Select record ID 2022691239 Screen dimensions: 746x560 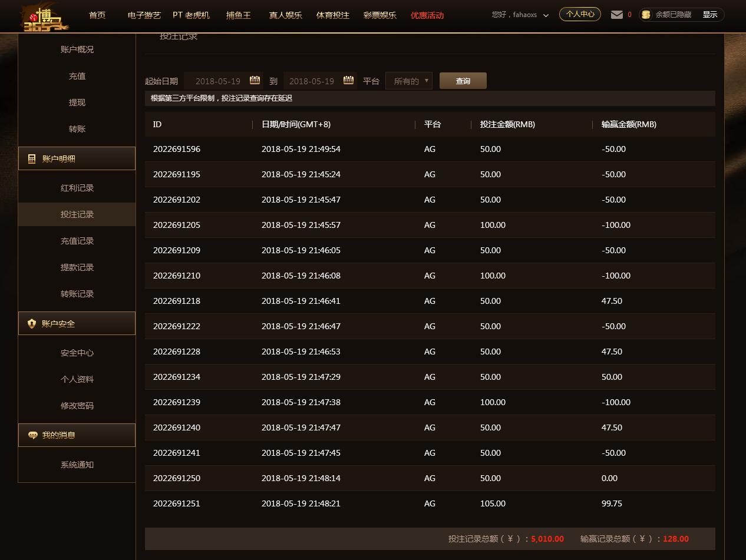pyautogui.click(x=177, y=402)
